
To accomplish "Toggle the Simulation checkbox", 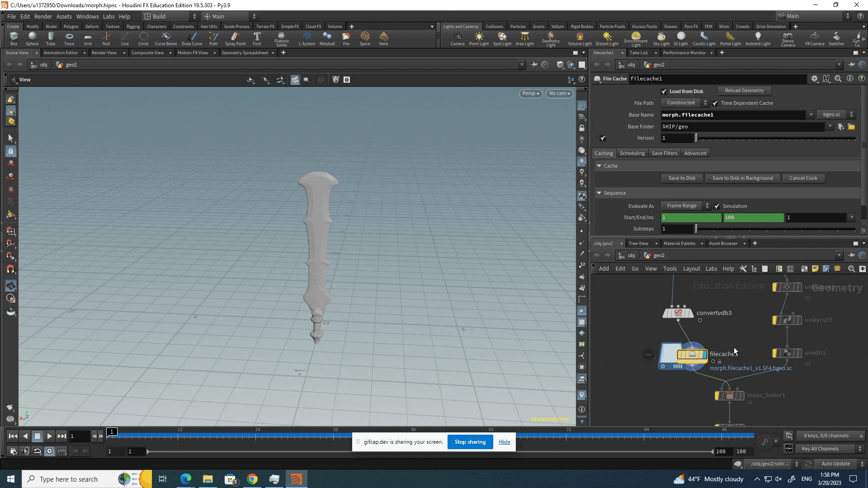I will point(717,206).
